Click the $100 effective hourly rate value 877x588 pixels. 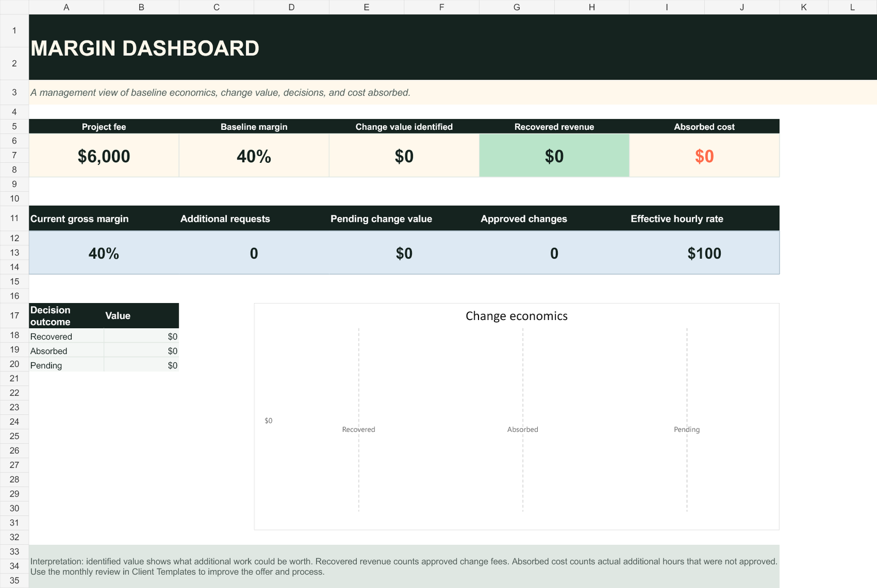(x=704, y=253)
